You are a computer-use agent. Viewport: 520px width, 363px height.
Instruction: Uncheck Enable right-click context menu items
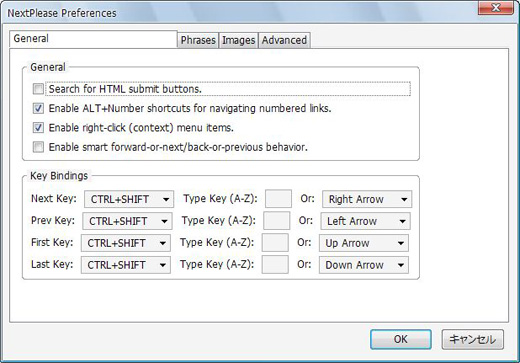(38, 128)
